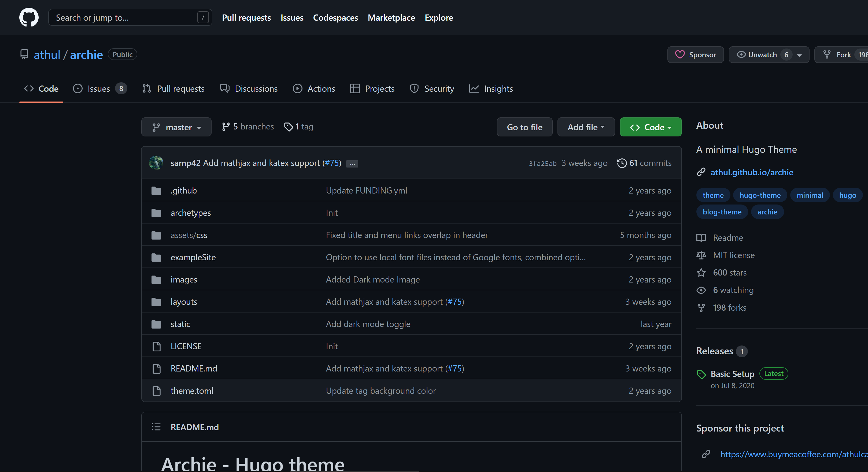Open the Security tab
This screenshot has width=868, height=472.
432,89
